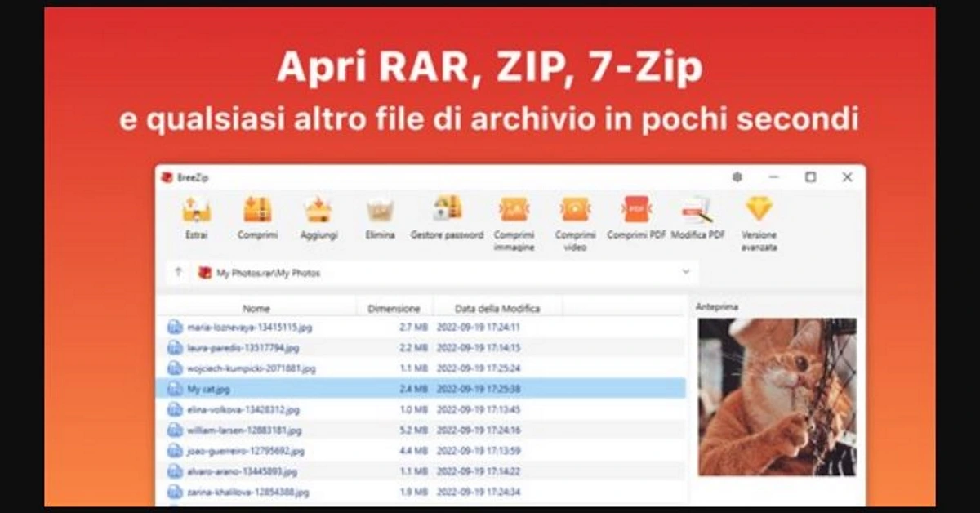Select the Aggiungi add files icon
Screen dimensions: 980x513
(318, 211)
